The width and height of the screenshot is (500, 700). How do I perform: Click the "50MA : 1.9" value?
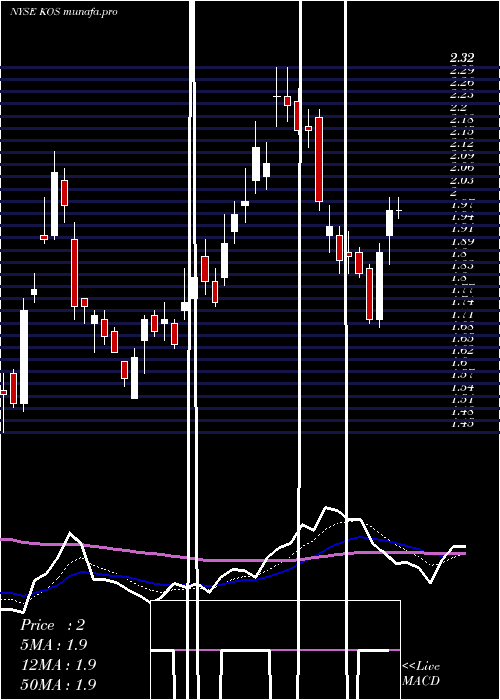point(58,684)
